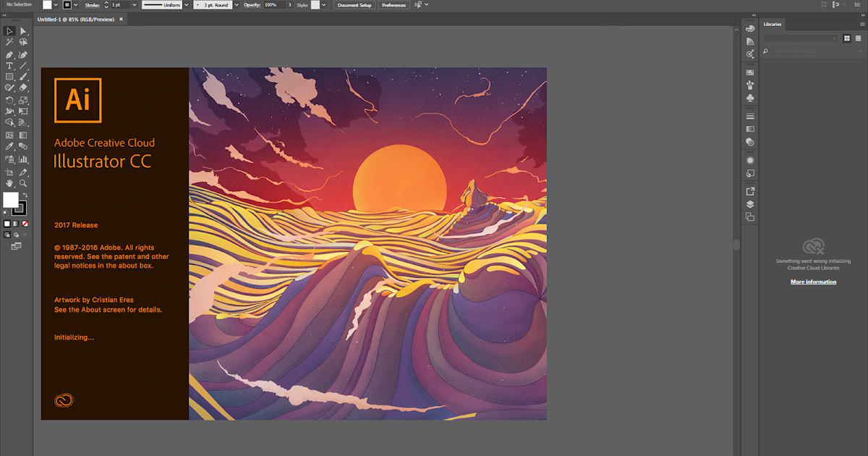Select the Curvature tool

click(x=23, y=55)
